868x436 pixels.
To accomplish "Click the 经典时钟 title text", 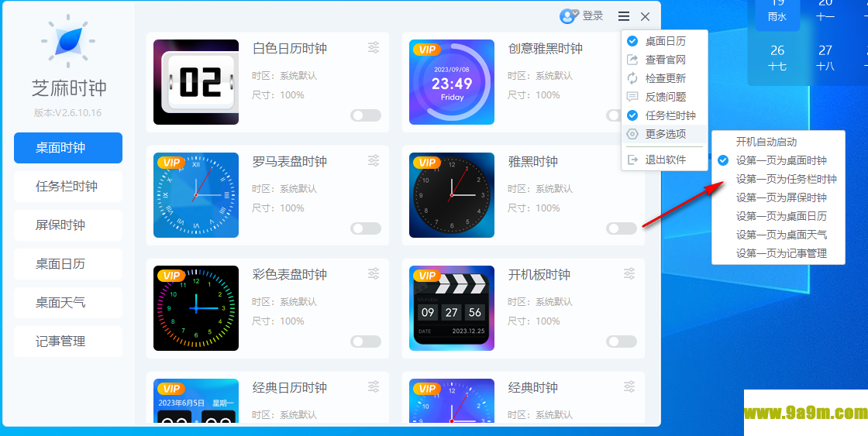I will click(x=532, y=387).
